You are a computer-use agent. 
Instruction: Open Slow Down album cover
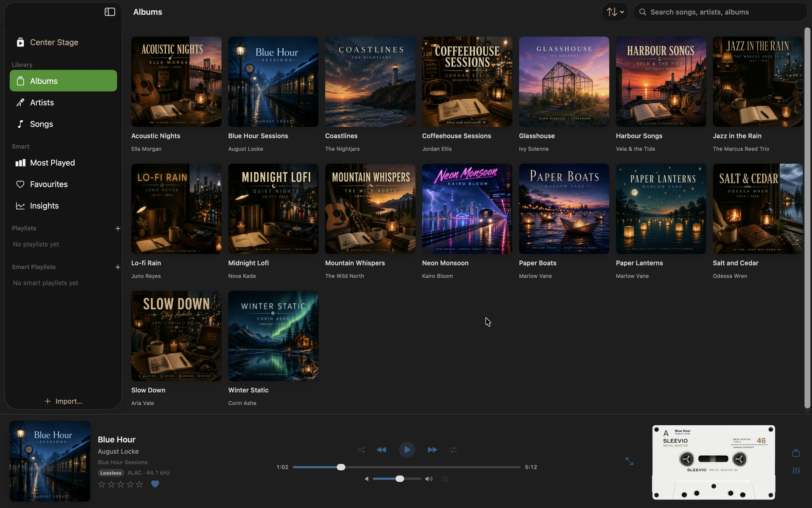[176, 336]
